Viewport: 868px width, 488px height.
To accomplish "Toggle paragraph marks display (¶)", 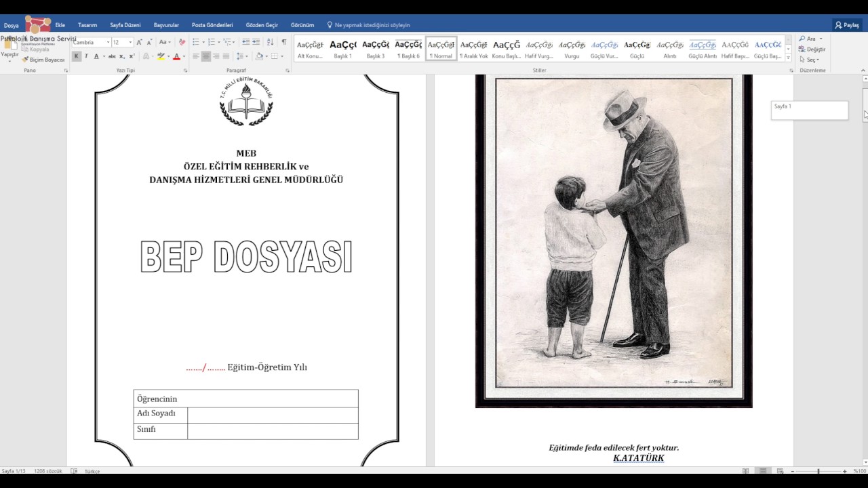I will (284, 42).
